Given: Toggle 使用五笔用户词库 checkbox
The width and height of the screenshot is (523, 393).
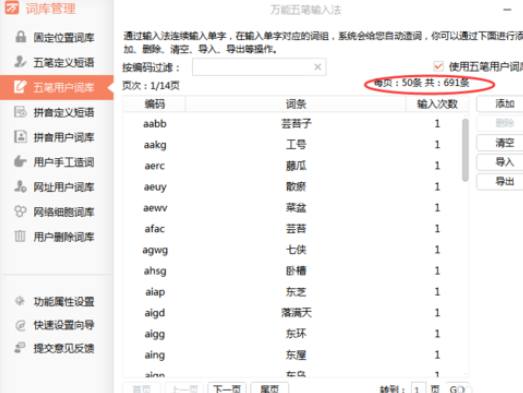Looking at the screenshot, I should tap(438, 66).
